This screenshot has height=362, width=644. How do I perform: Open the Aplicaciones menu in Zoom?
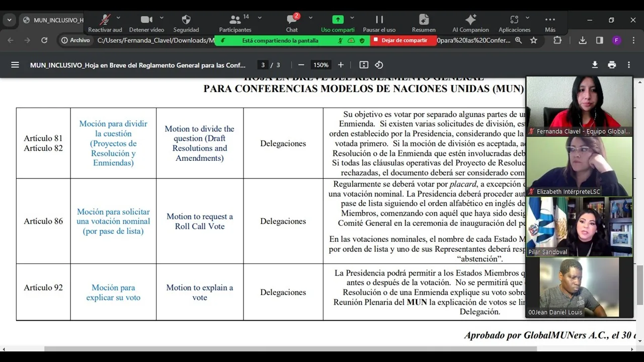(x=514, y=20)
